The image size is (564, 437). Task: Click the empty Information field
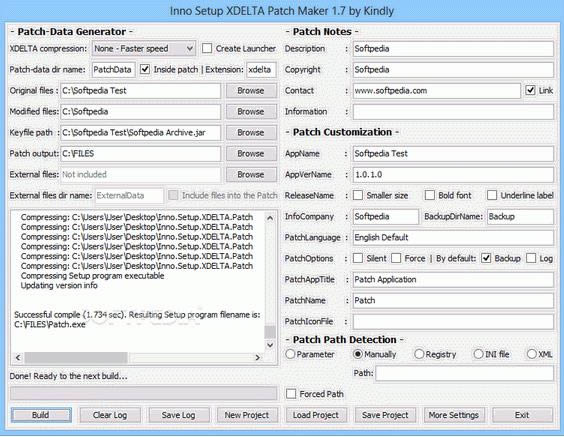pos(453,111)
